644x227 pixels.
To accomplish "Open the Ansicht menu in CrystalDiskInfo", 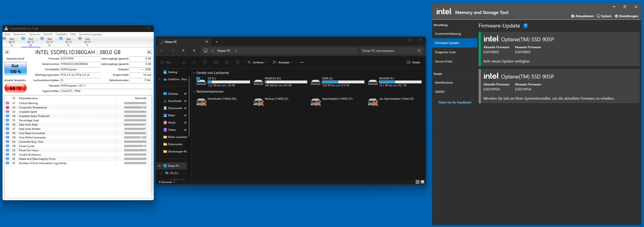I will click(x=48, y=34).
